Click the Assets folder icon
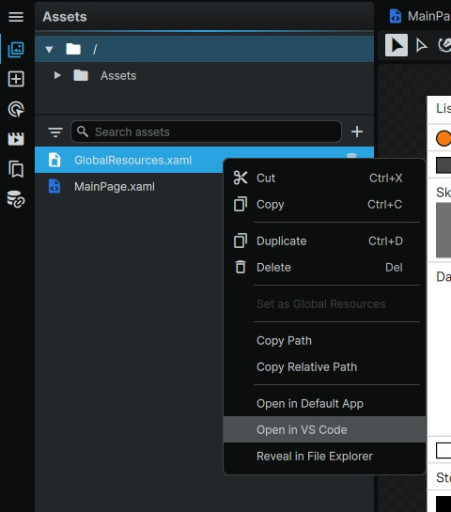Screen dimensions: 451x512 81,75
